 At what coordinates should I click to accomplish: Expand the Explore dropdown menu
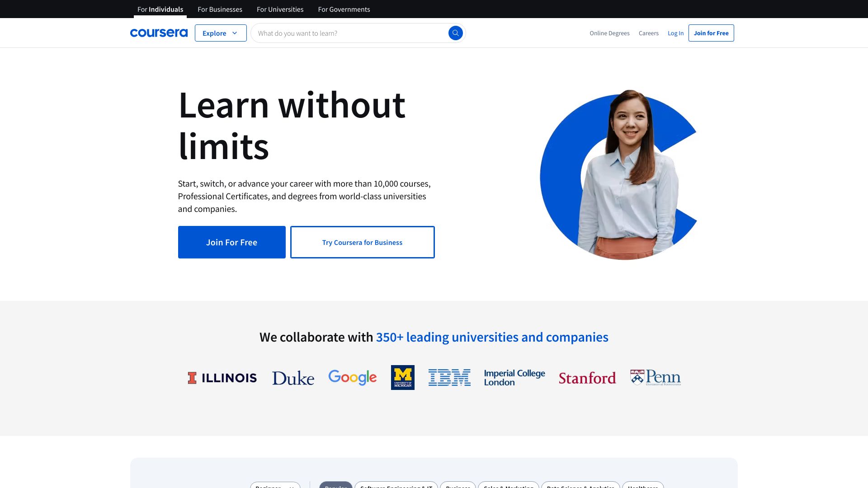coord(221,33)
